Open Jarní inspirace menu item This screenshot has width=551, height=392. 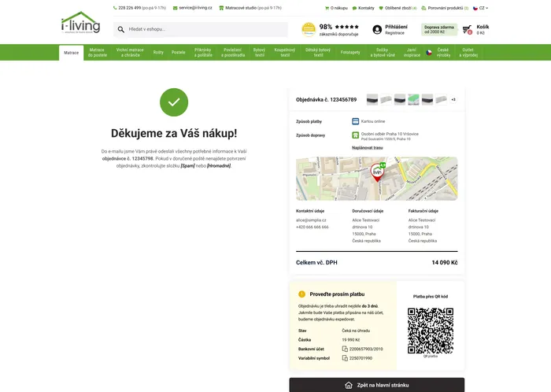(x=412, y=52)
